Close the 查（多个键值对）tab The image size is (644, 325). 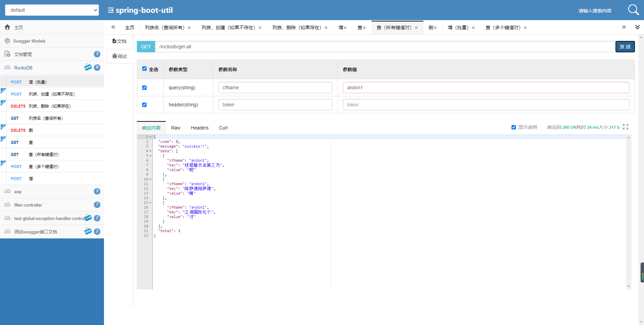point(525,28)
